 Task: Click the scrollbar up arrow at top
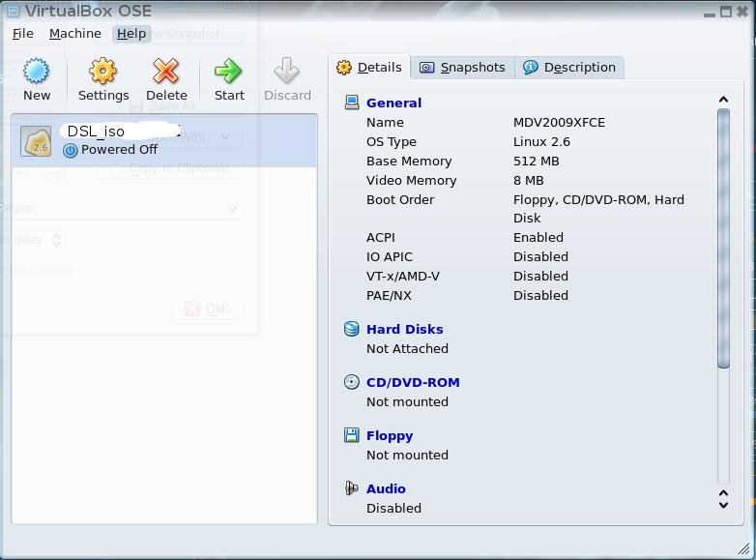point(723,100)
